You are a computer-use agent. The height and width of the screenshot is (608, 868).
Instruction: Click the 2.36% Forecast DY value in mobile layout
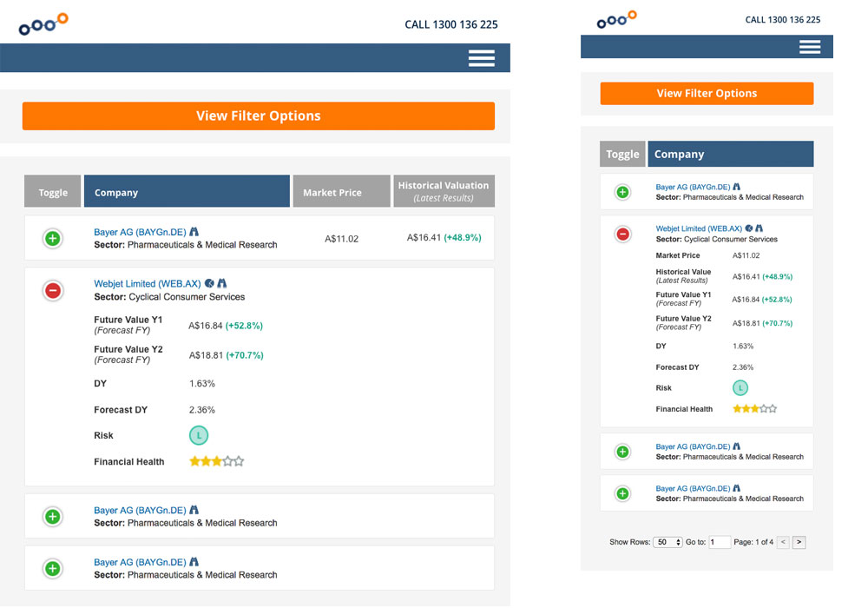click(x=743, y=367)
